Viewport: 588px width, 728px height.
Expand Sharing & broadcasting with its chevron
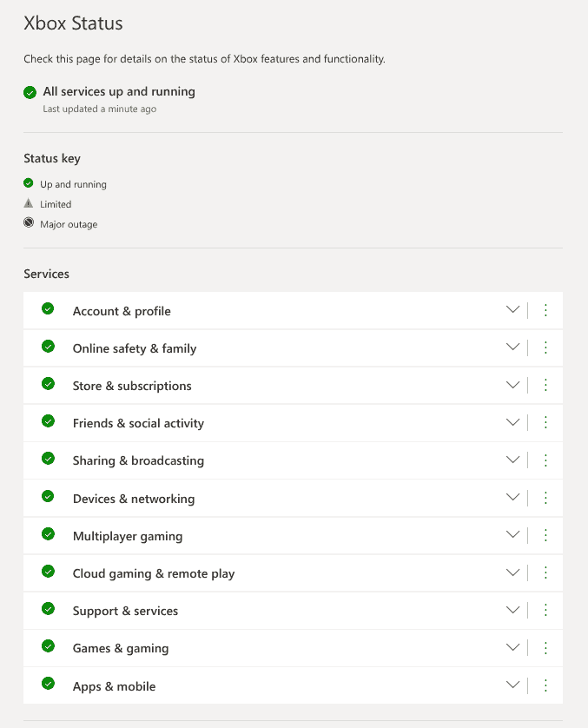pos(512,460)
